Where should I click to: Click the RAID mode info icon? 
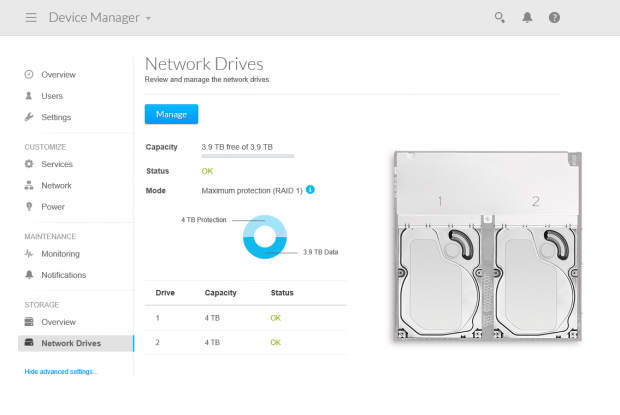point(310,190)
